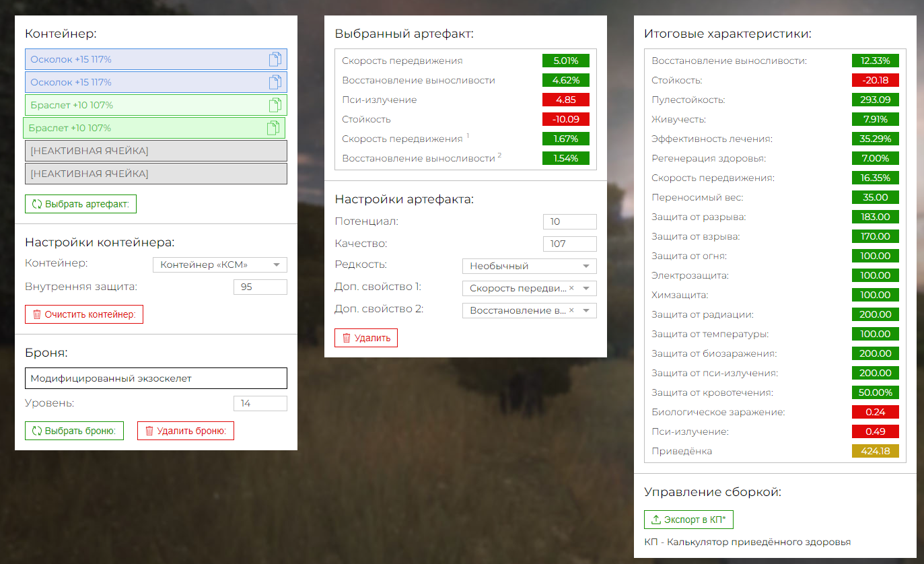Click the Очистить контейнер button

point(84,314)
